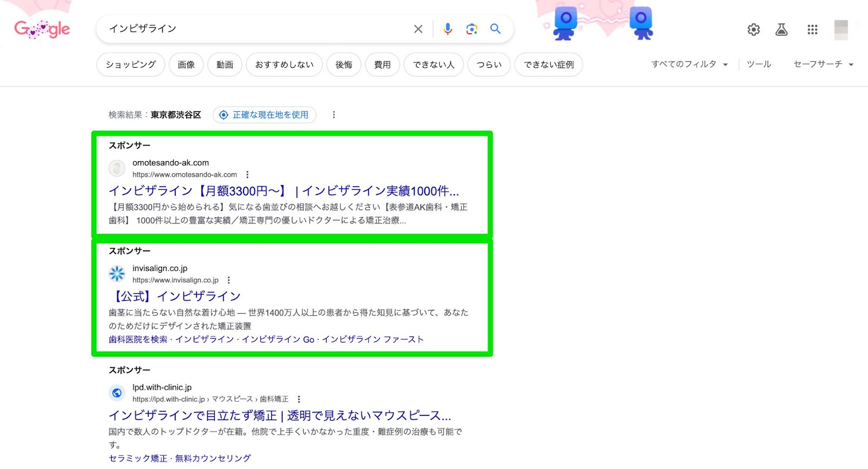
Task: Select the できない症例 chip
Action: tap(548, 65)
